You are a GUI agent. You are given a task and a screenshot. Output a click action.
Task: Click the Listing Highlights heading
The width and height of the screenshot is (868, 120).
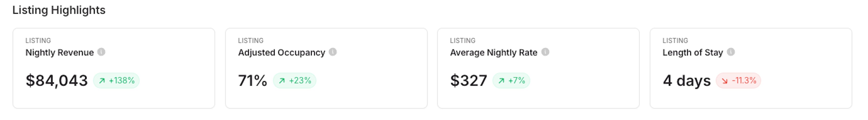[x=59, y=10]
